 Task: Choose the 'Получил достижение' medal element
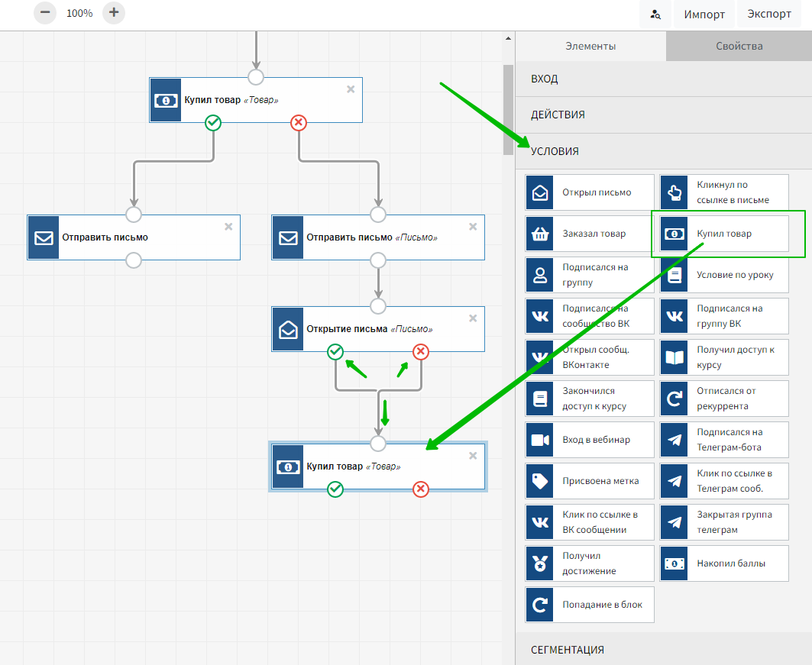pyautogui.click(x=589, y=563)
